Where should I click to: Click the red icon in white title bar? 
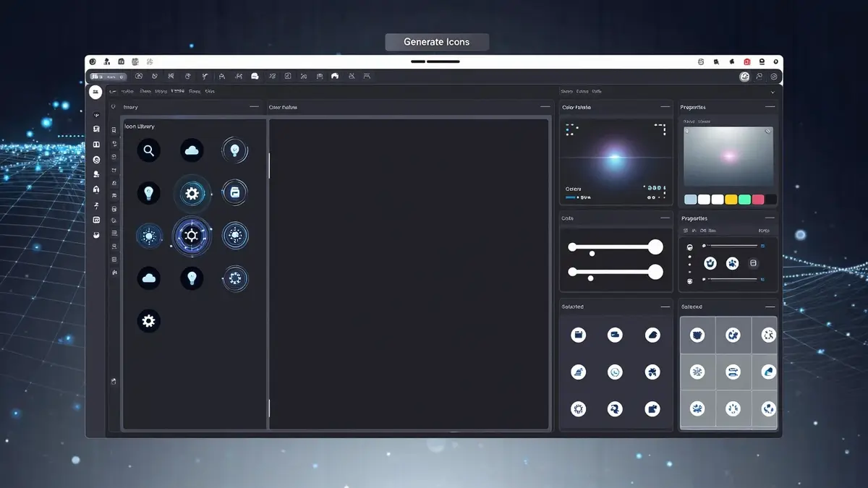746,62
